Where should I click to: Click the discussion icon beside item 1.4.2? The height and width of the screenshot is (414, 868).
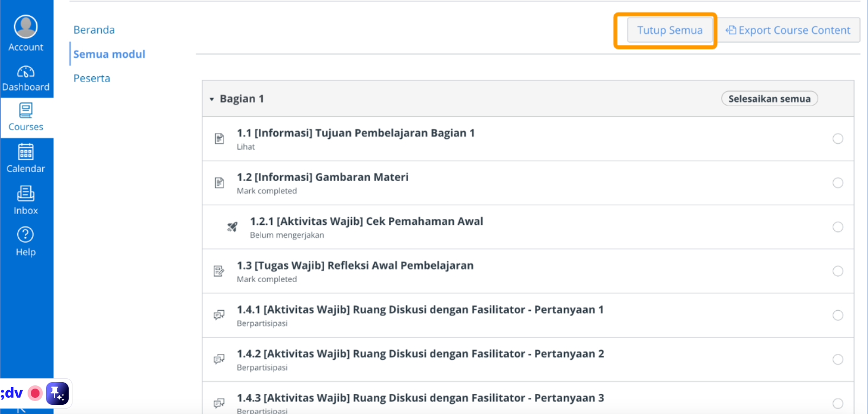[x=219, y=359]
